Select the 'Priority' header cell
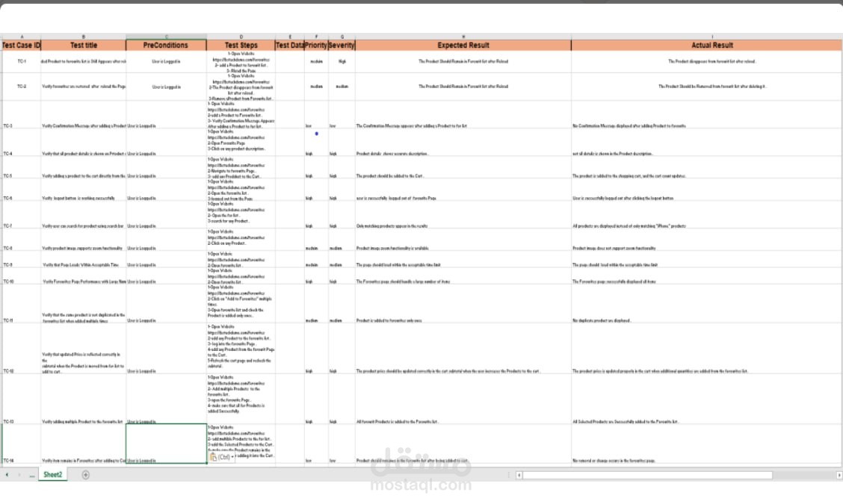The image size is (843, 504). (316, 45)
